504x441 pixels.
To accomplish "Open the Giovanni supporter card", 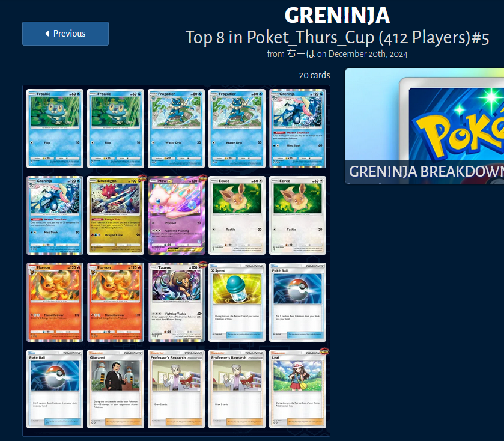I will point(116,389).
